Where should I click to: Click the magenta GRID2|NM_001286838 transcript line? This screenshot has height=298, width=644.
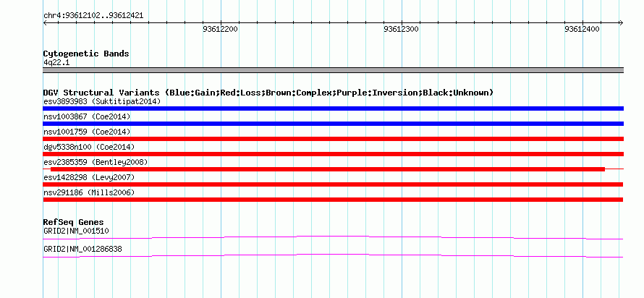(x=333, y=255)
